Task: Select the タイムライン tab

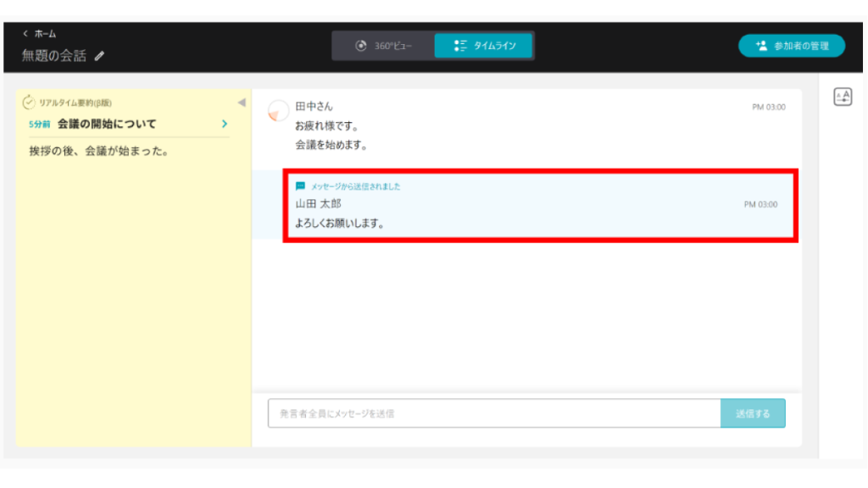Action: [x=484, y=46]
